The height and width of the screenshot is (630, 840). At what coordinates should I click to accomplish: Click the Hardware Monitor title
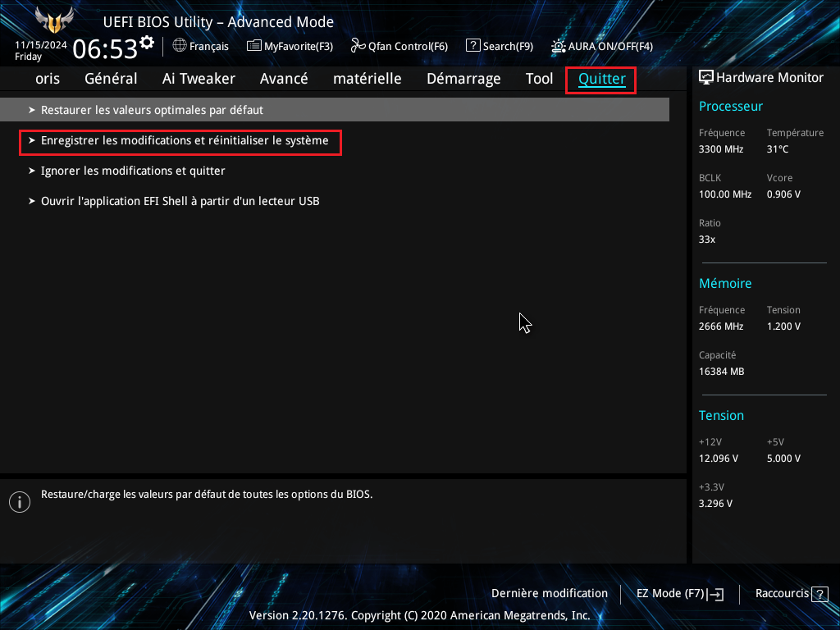[x=769, y=78]
